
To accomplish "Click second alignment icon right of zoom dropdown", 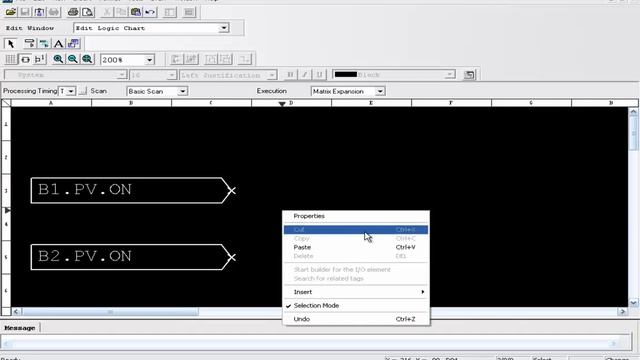I will 191,59.
